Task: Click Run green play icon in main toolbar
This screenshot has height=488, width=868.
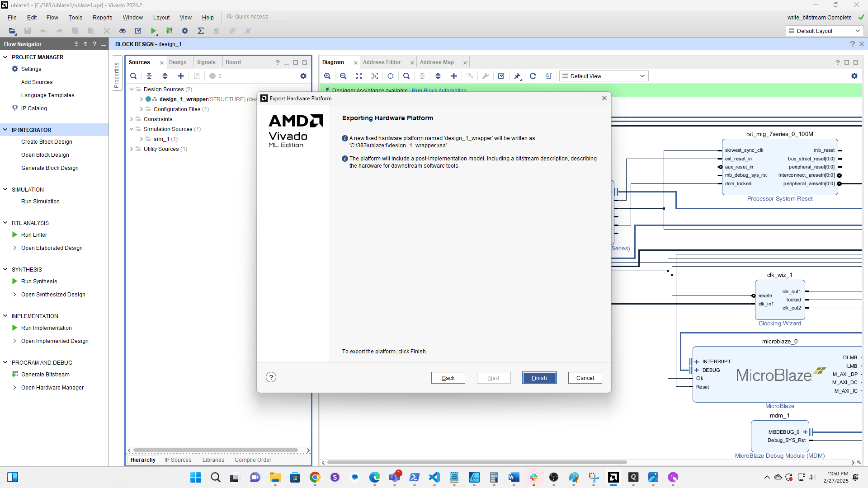Action: click(153, 31)
